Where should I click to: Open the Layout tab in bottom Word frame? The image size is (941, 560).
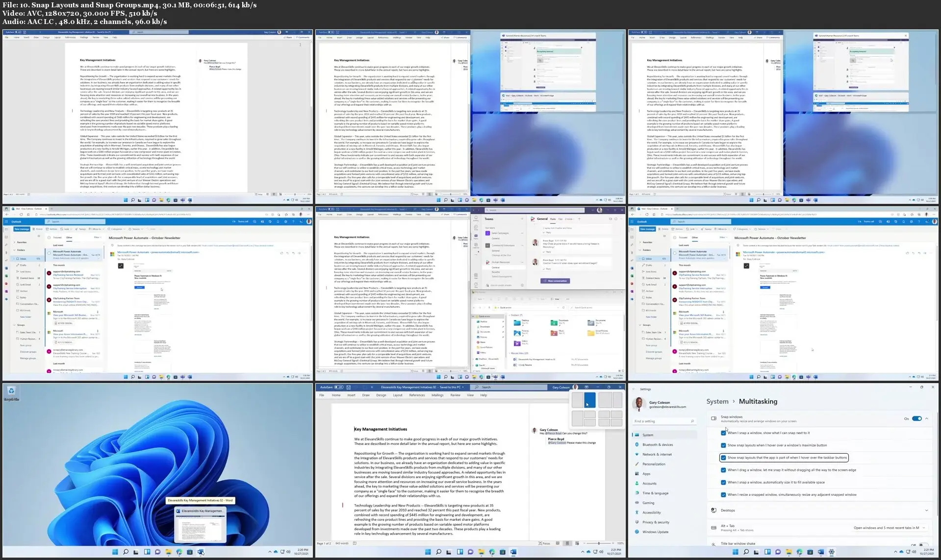(x=398, y=395)
